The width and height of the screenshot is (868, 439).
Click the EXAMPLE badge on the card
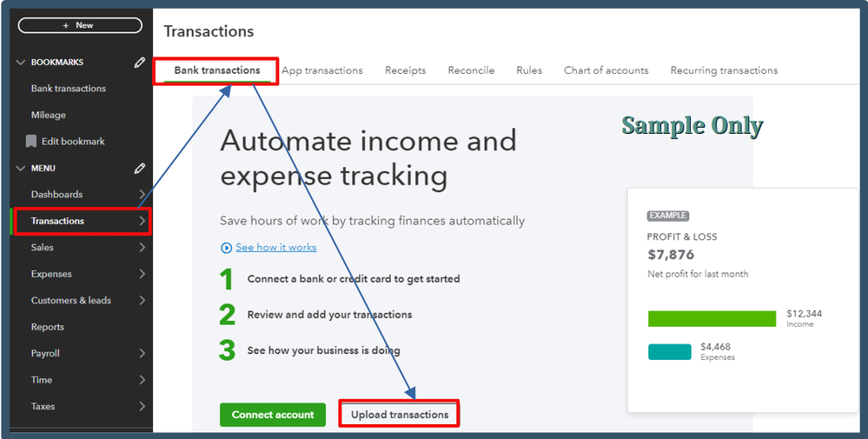click(x=668, y=216)
